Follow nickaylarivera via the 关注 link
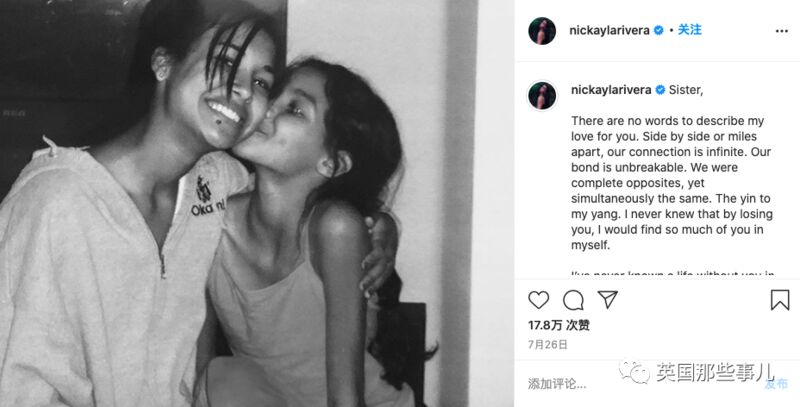The height and width of the screenshot is (407, 800). coord(689,30)
